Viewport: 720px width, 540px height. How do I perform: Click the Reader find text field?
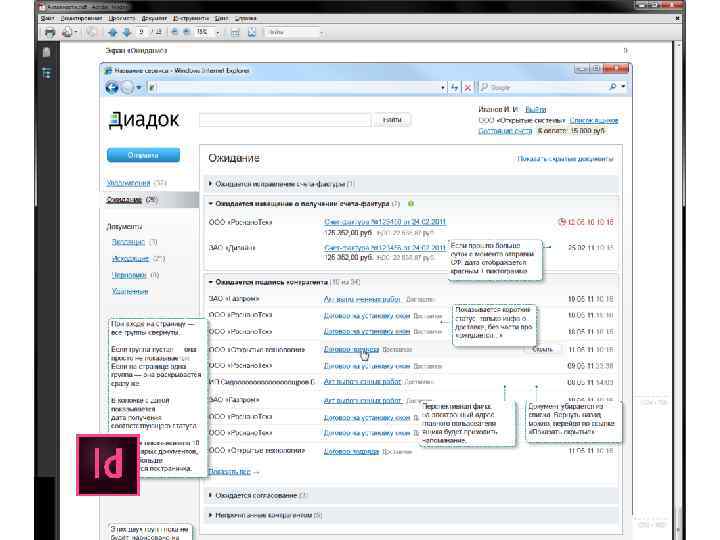291,33
